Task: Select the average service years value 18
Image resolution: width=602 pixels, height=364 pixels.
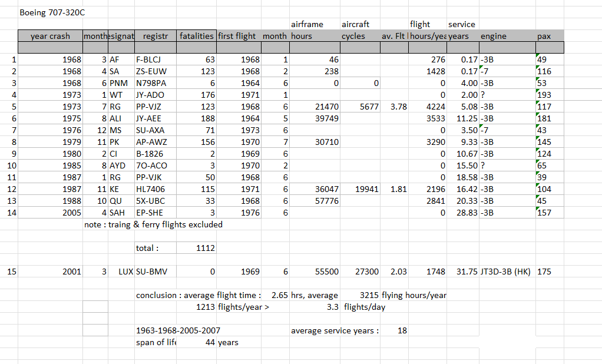Action: pos(394,330)
